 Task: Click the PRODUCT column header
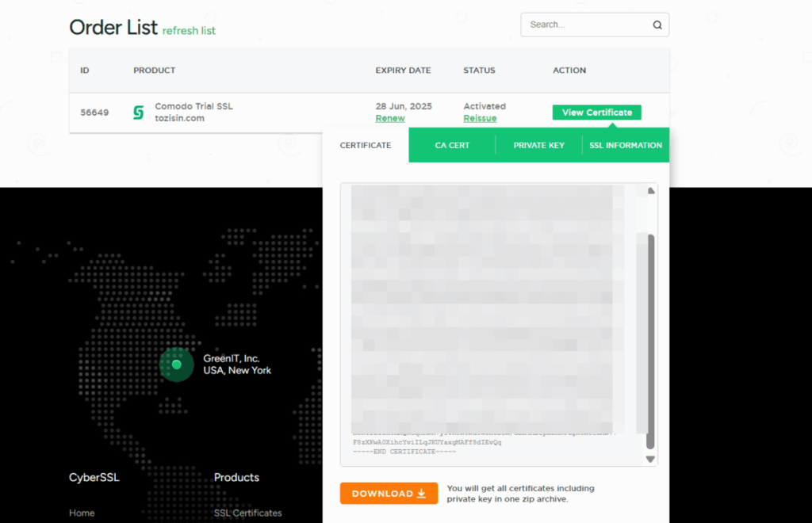coord(155,71)
